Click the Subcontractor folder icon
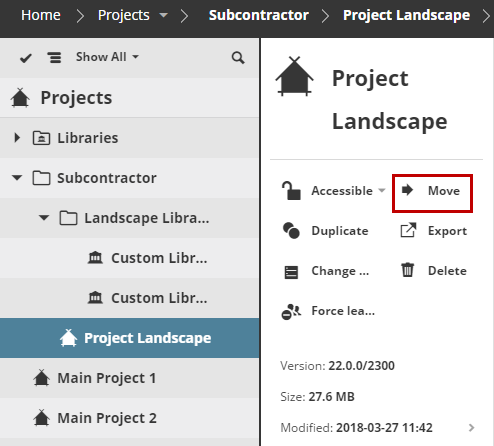This screenshot has height=446, width=494. (x=41, y=178)
